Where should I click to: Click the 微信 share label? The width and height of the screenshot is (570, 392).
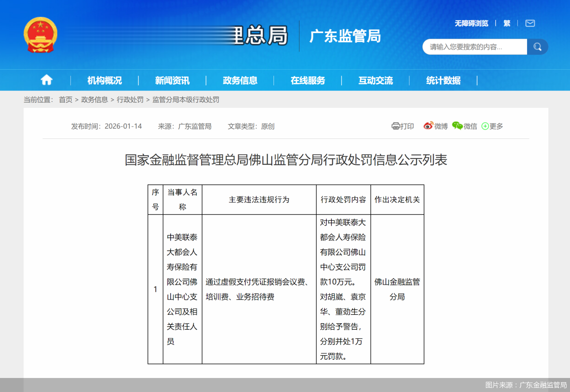(x=470, y=126)
